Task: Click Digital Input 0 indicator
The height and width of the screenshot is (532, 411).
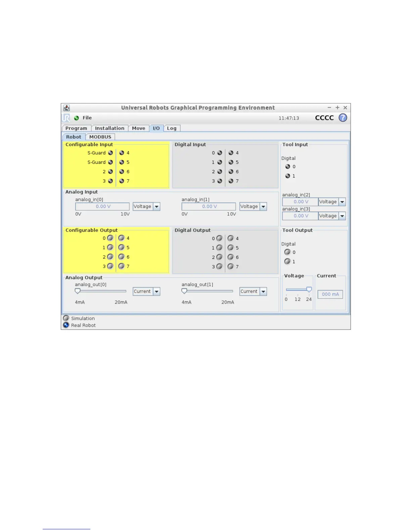Action: [x=220, y=153]
